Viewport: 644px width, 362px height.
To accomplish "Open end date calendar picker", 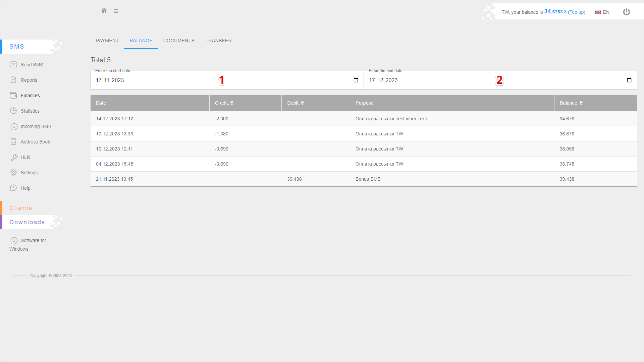I will pyautogui.click(x=629, y=80).
